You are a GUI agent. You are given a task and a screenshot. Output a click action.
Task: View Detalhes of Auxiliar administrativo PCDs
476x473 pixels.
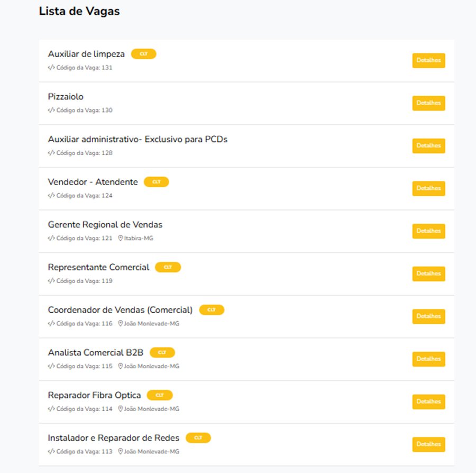(x=428, y=145)
